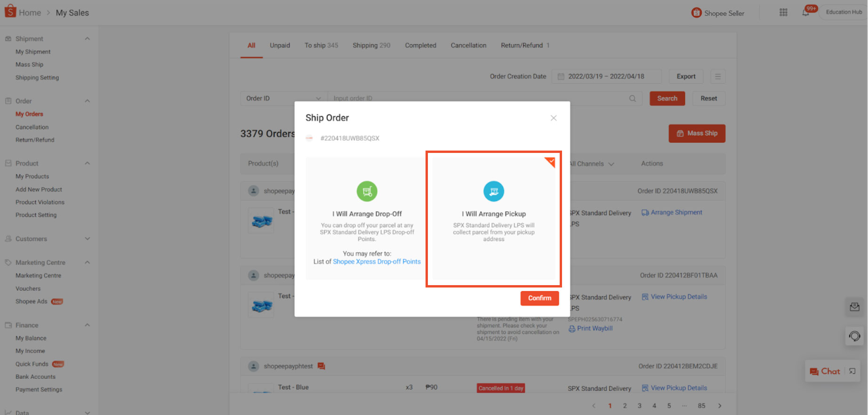Open the Order ID search type dropdown
868x415 pixels.
click(x=284, y=98)
